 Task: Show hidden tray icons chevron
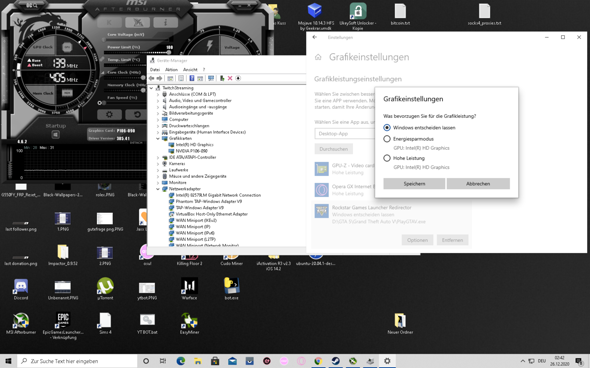pos(522,361)
